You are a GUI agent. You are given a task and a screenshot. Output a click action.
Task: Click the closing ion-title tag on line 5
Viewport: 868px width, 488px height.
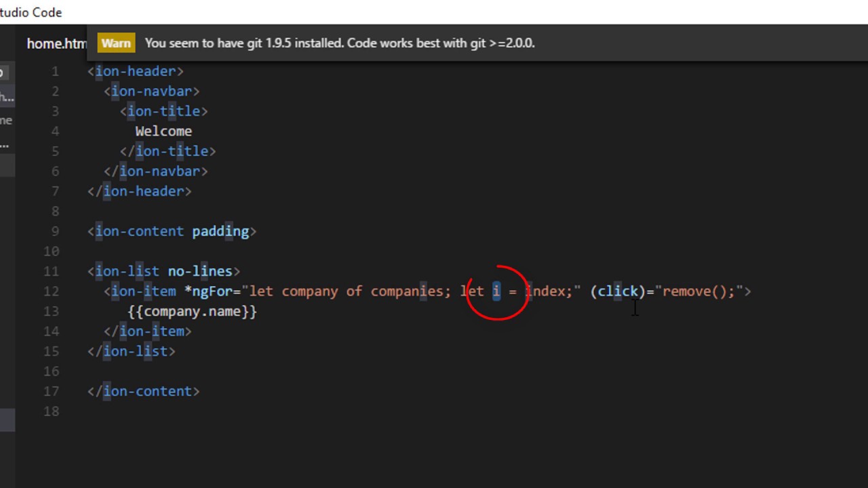point(167,151)
